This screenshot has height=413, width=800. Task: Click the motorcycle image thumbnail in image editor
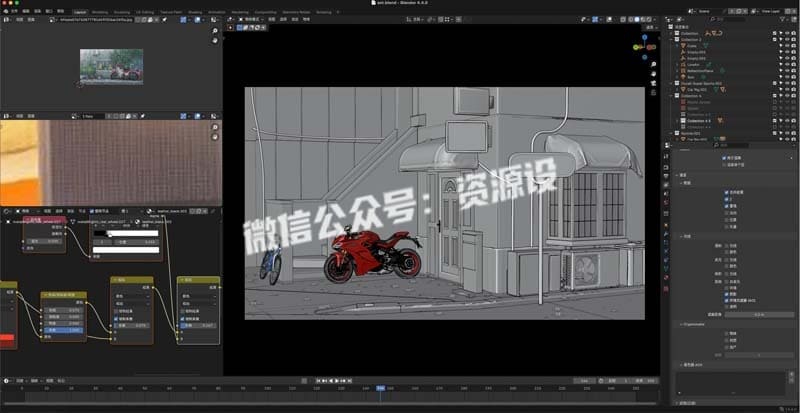tap(111, 66)
